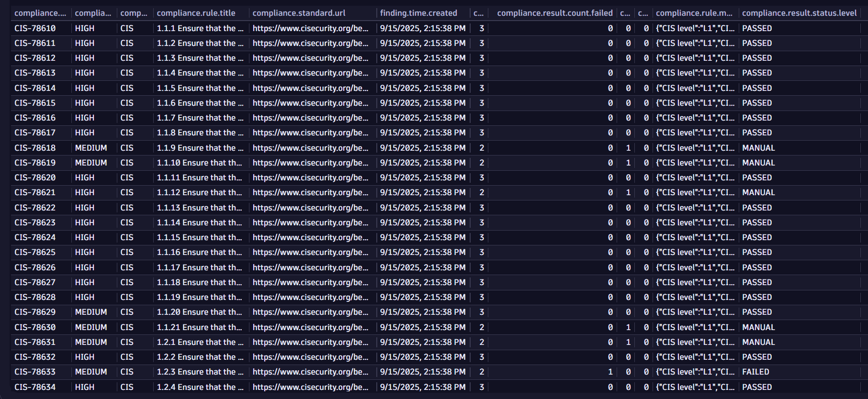The width and height of the screenshot is (868, 399).
Task: Click the compliance.result.status.level column header
Action: pyautogui.click(x=799, y=13)
